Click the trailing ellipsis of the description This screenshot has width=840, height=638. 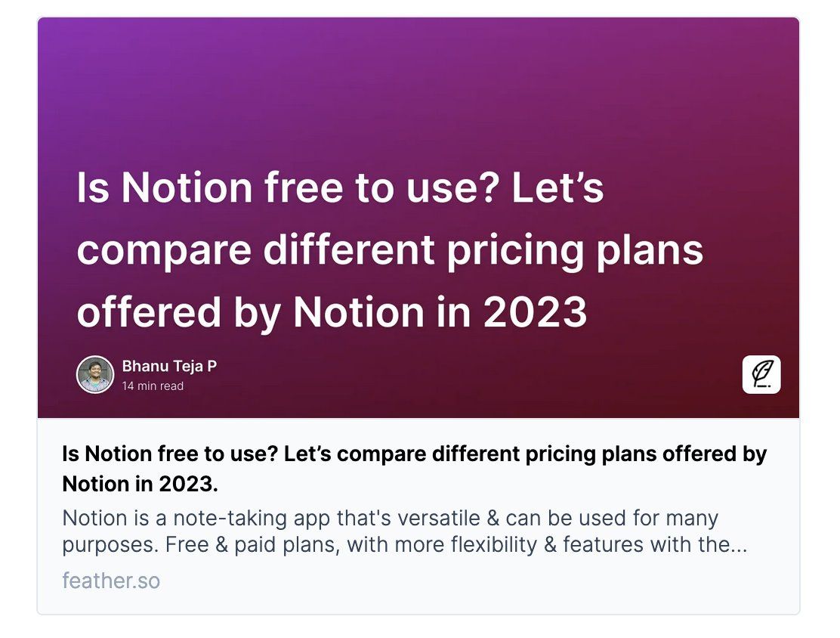pos(739,545)
